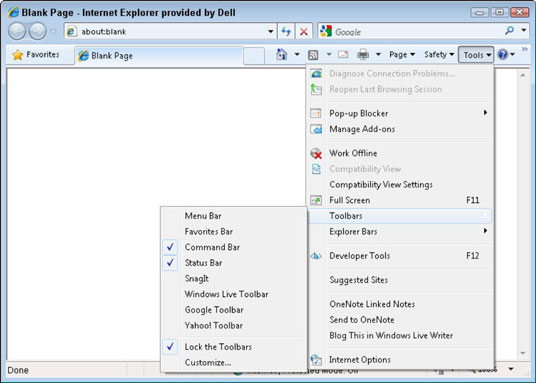Enable the Windows Live Toolbar
This screenshot has width=536, height=383.
(x=234, y=294)
